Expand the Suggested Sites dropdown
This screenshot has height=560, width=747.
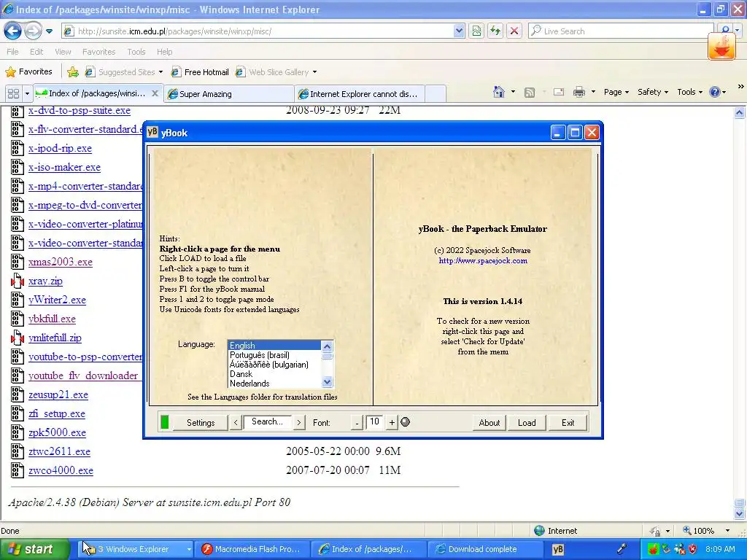[x=160, y=72]
